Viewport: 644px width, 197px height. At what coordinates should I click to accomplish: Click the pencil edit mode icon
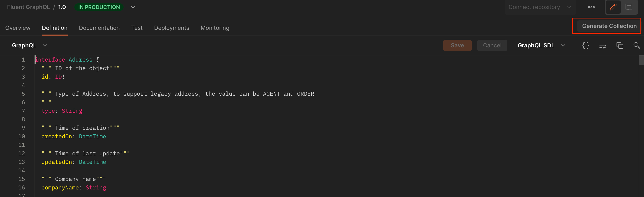click(613, 7)
